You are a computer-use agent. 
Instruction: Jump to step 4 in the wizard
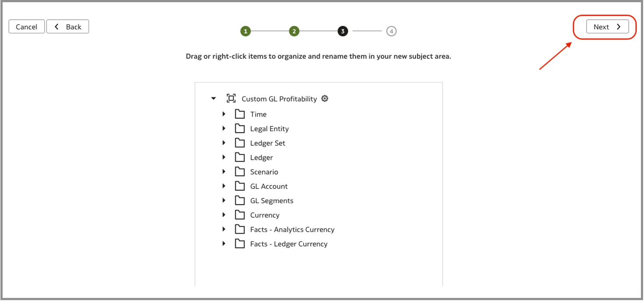pos(391,31)
